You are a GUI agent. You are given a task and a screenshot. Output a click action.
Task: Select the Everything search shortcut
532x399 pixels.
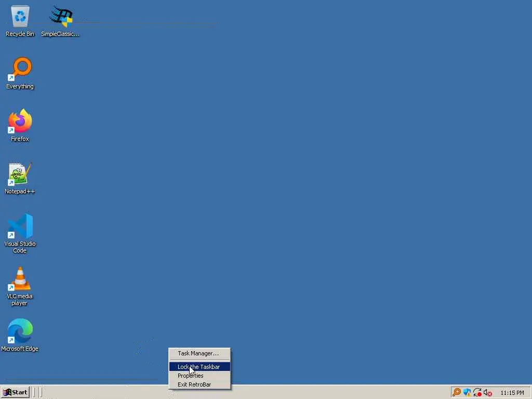(x=20, y=73)
